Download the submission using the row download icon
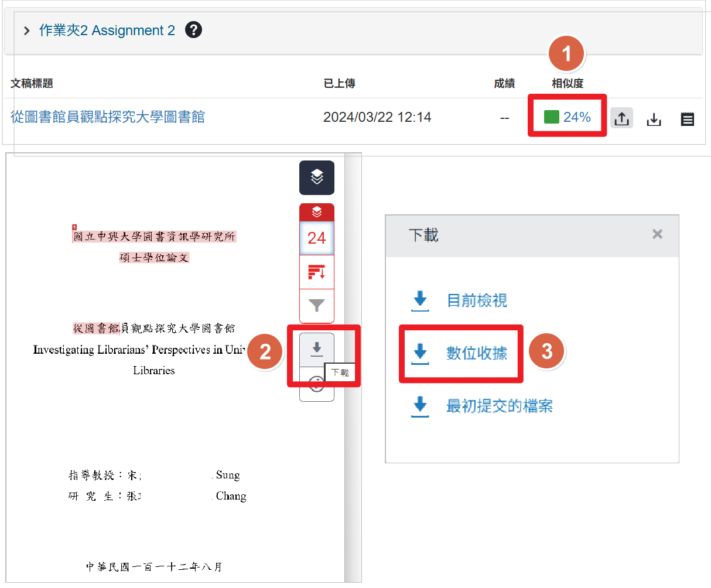The height and width of the screenshot is (588, 711). tap(654, 117)
